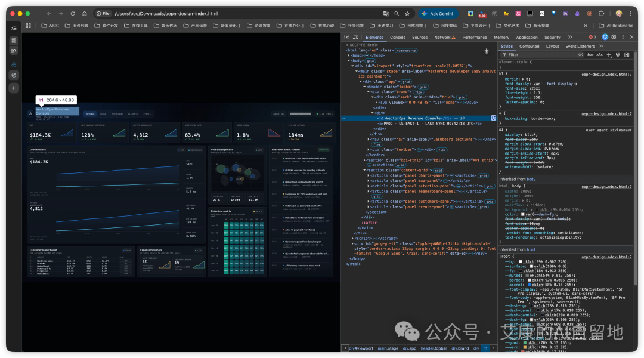
Task: Expand the article charts-panel node
Action: 369,175
